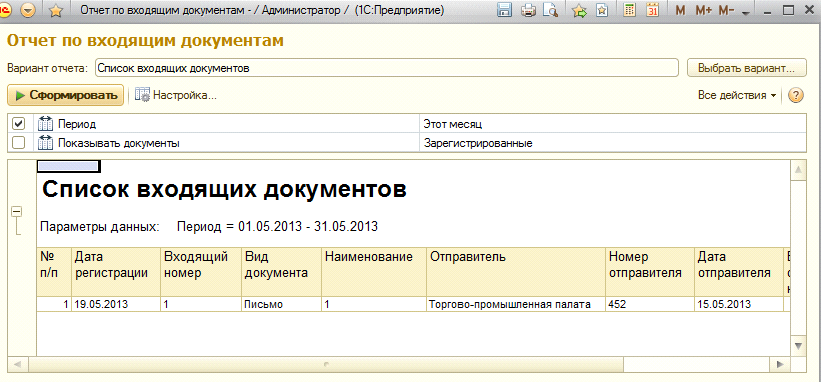Print the report using printer icon
821x382 pixels.
[x=528, y=10]
